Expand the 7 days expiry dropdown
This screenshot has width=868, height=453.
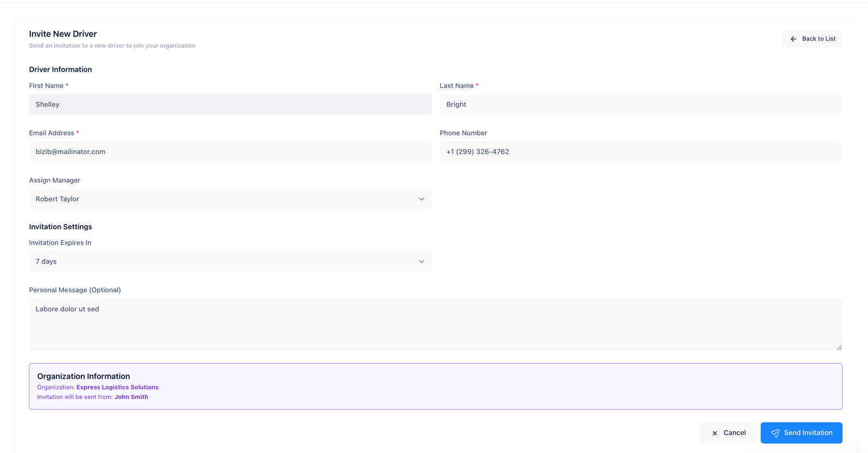click(x=230, y=261)
